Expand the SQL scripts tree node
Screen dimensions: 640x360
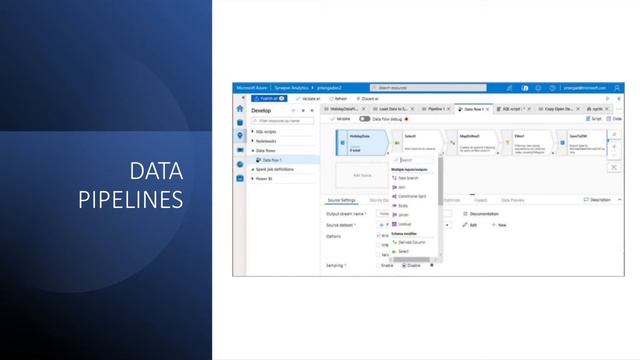[x=253, y=131]
